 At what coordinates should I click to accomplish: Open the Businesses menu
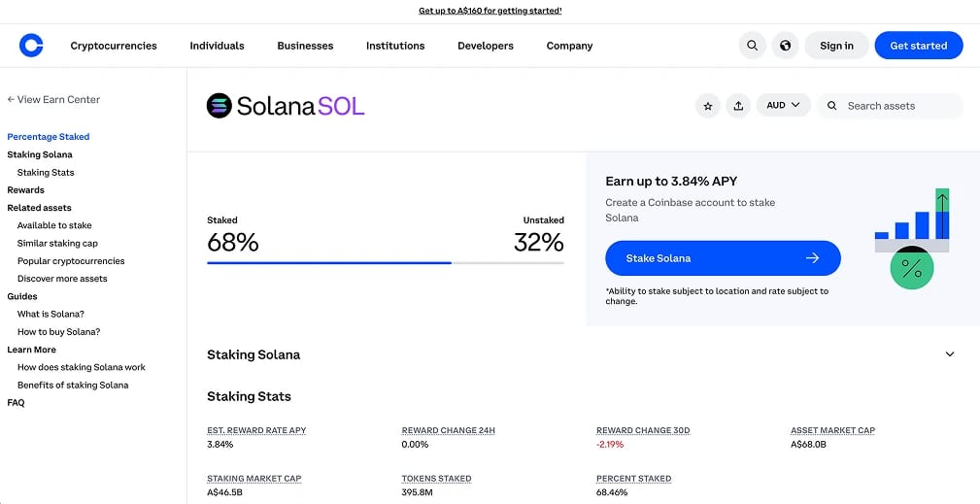[305, 46]
